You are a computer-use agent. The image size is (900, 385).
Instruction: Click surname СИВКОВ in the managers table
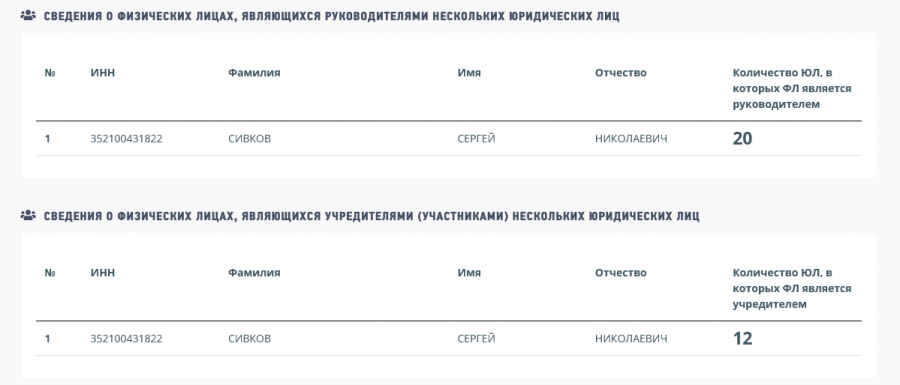[x=249, y=139]
